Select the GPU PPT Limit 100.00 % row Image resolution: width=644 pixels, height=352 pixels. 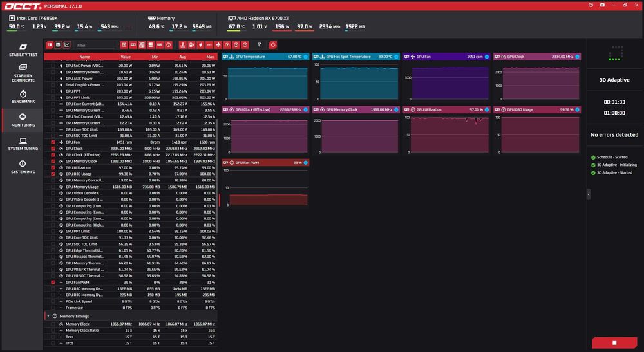[131, 232]
